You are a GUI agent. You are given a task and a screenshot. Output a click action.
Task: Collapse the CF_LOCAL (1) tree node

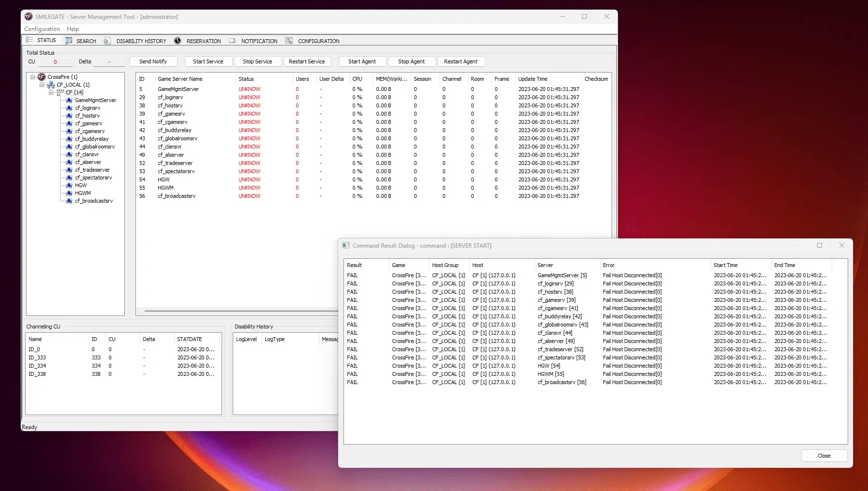pyautogui.click(x=42, y=85)
